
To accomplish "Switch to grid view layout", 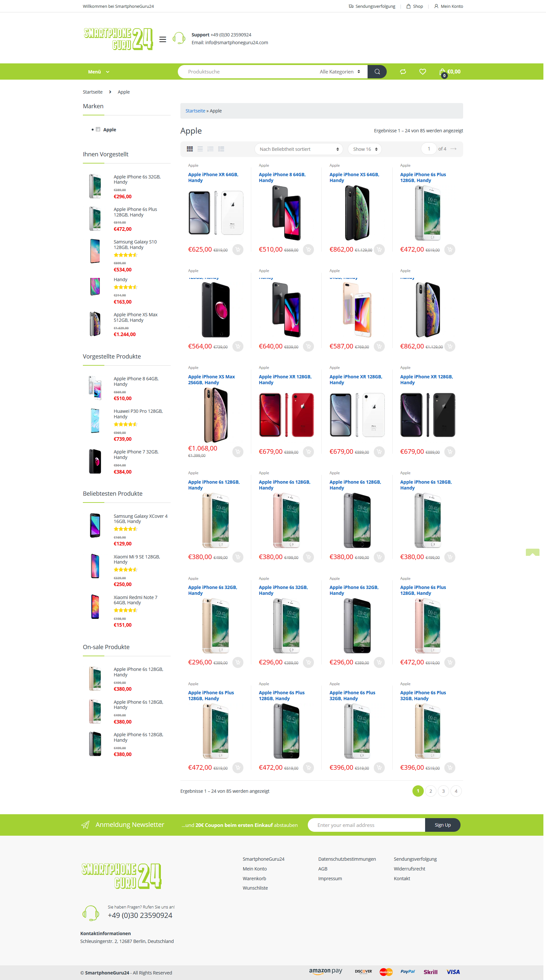I will tap(189, 149).
